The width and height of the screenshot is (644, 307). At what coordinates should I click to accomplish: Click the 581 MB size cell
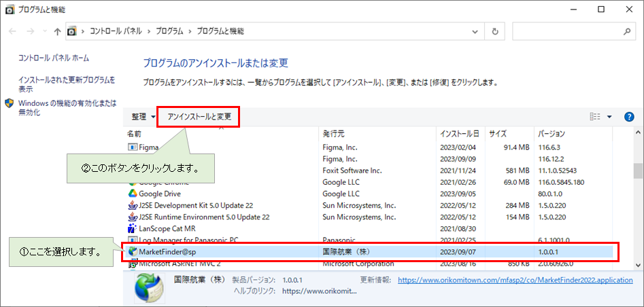click(x=519, y=170)
